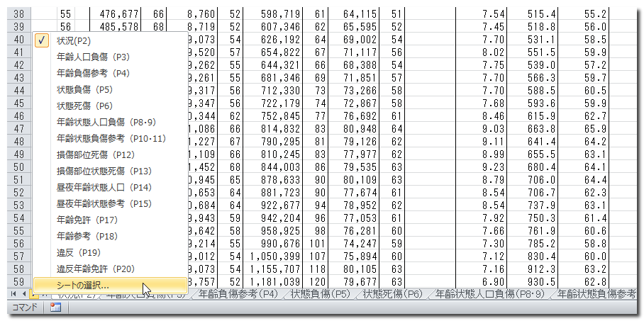Image resolution: width=644 pixels, height=321 pixels.
Task: Switch to the 状態死傷(P6) sheet tab
Action: 392,293
